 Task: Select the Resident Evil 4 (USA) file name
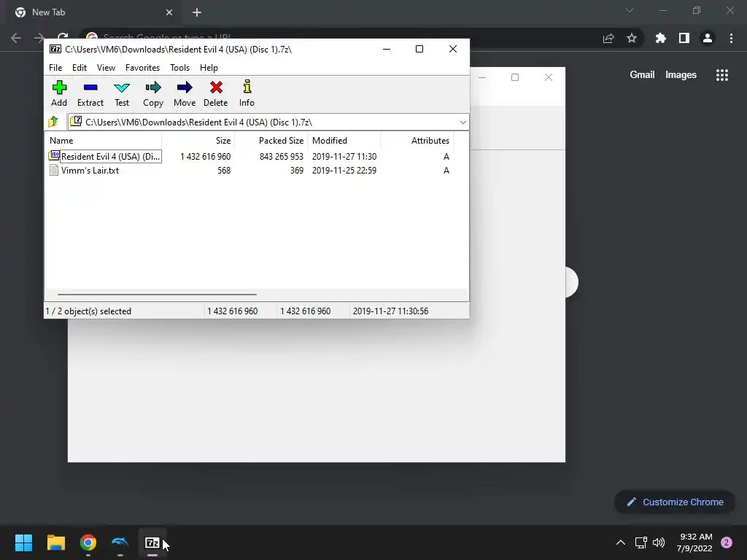tap(111, 157)
